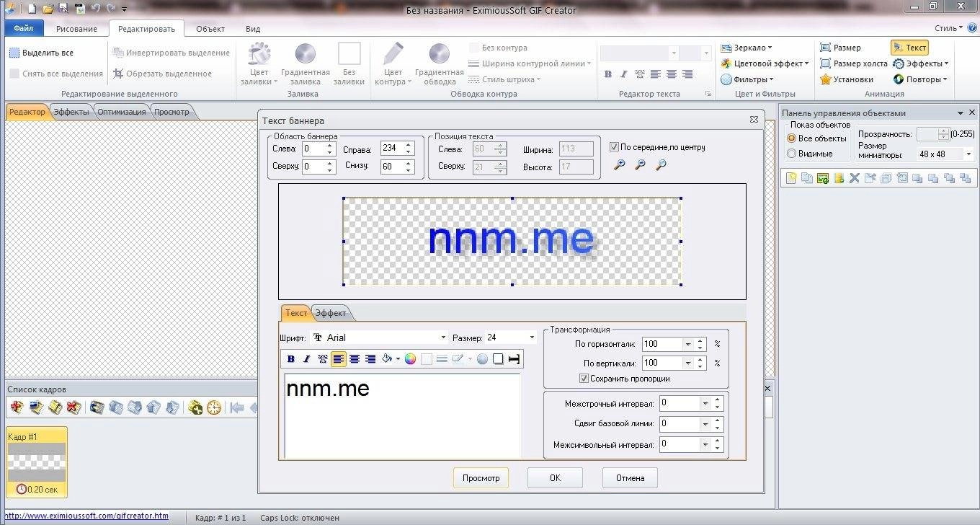
Task: Open the Файл menu
Action: point(24,29)
